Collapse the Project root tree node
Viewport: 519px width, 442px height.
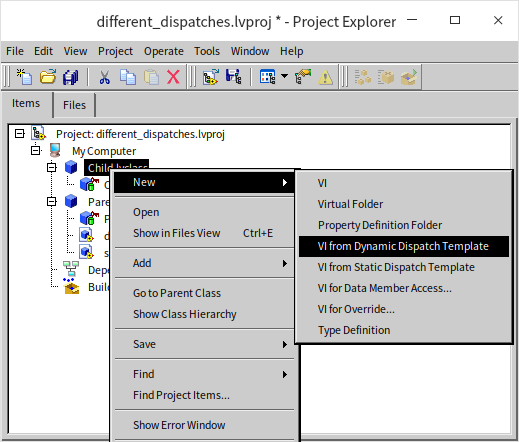[20, 134]
